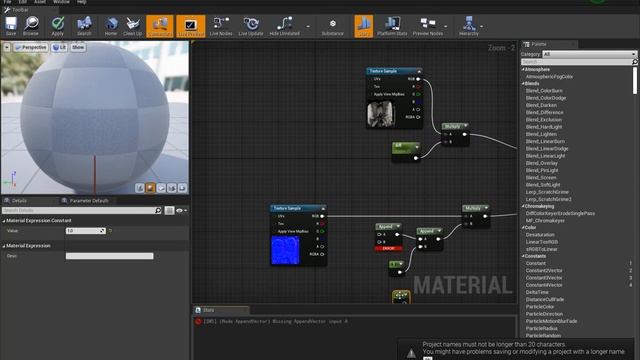Click the constant Value number field
Viewport: 640px width, 360px height.
(85, 231)
